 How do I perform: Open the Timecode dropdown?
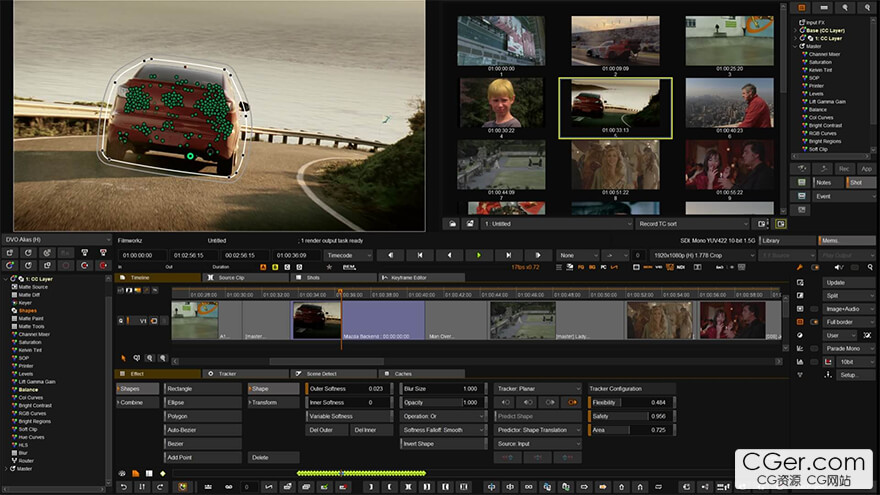pos(348,255)
